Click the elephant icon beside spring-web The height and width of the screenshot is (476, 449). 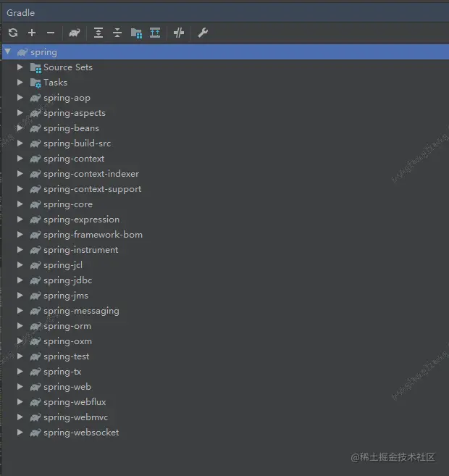pyautogui.click(x=35, y=387)
